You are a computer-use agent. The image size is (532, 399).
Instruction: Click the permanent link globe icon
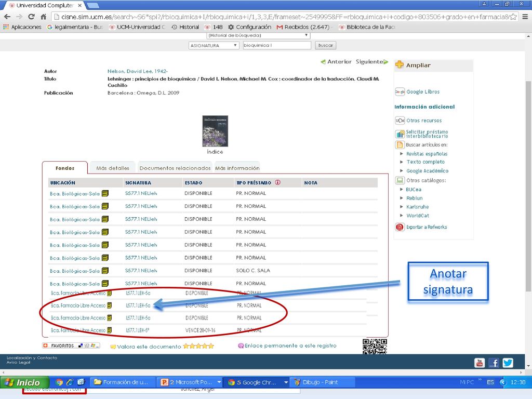tap(241, 345)
